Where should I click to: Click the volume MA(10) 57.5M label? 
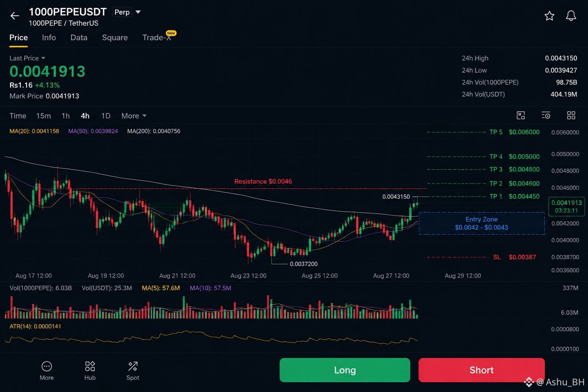click(x=211, y=288)
